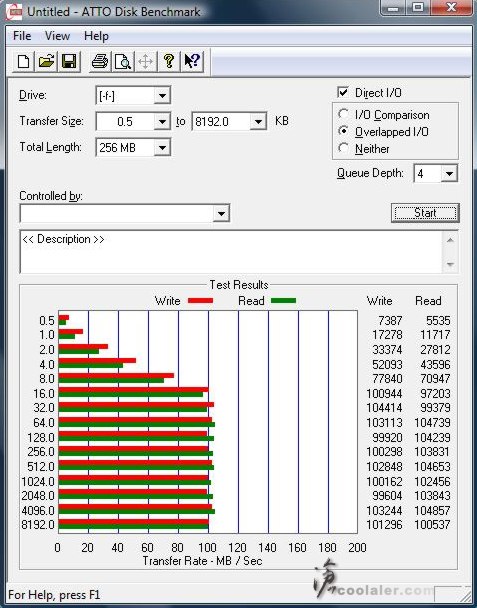Select the I/O Comparison radio button
The width and height of the screenshot is (477, 608).
(343, 114)
